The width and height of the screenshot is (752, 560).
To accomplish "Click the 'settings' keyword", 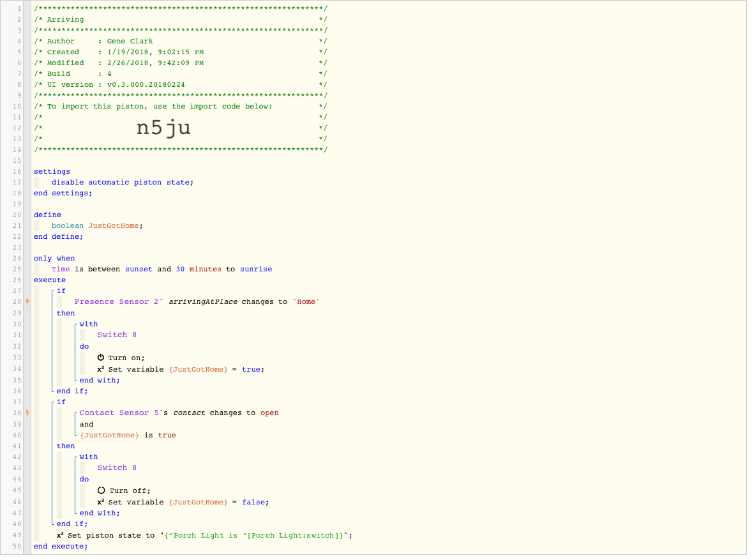I will click(52, 171).
